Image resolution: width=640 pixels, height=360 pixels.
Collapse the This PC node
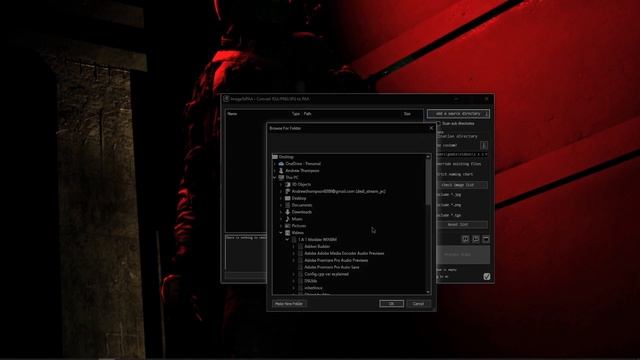pyautogui.click(x=275, y=178)
